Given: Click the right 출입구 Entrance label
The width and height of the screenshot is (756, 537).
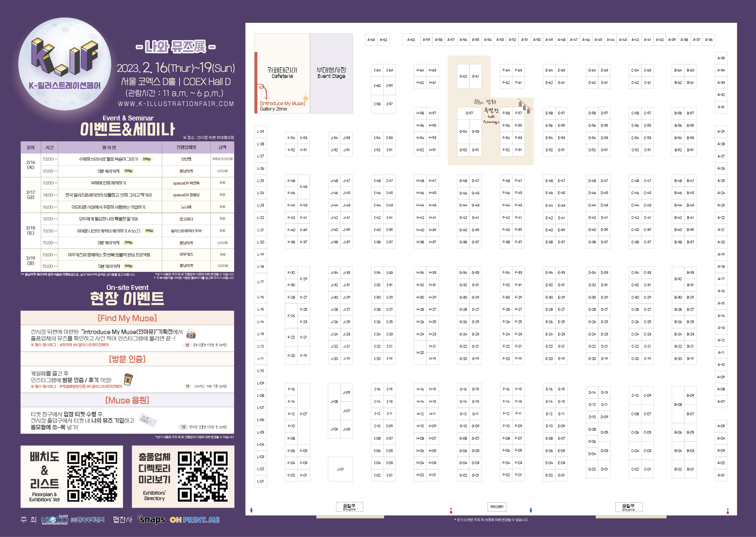Looking at the screenshot, I should coord(628,507).
